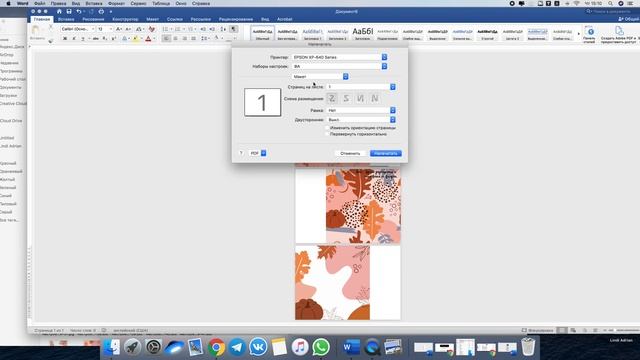This screenshot has width=640, height=360.
Task: Click the Undo arrow icon
Action: (79, 11)
